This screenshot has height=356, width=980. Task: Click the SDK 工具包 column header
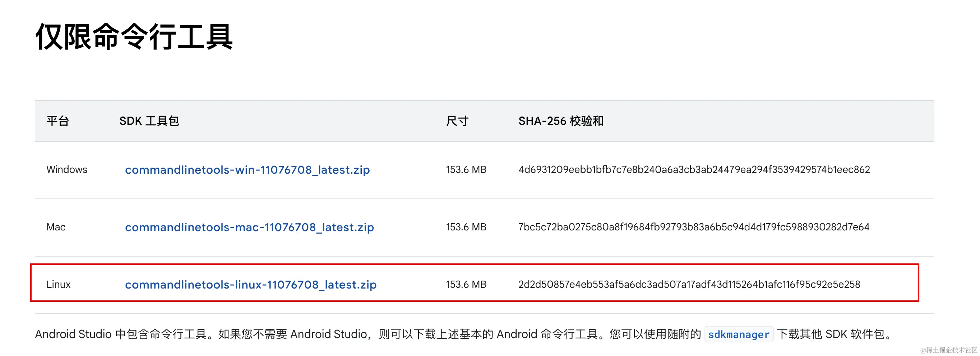(x=149, y=121)
